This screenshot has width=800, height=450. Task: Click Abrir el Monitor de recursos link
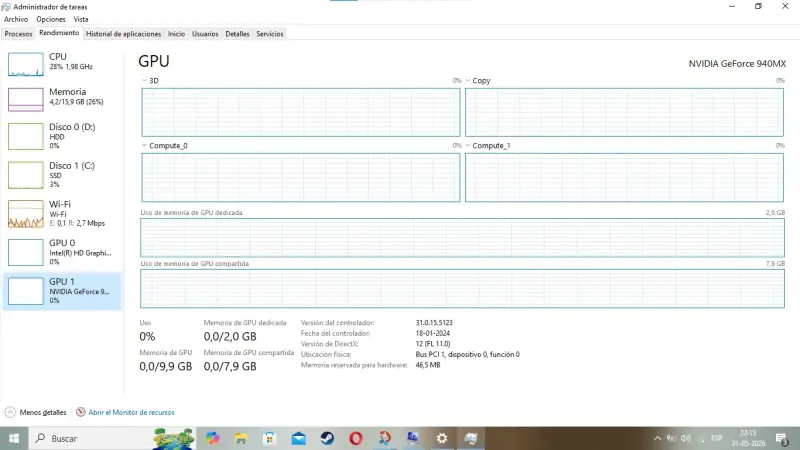tap(131, 412)
